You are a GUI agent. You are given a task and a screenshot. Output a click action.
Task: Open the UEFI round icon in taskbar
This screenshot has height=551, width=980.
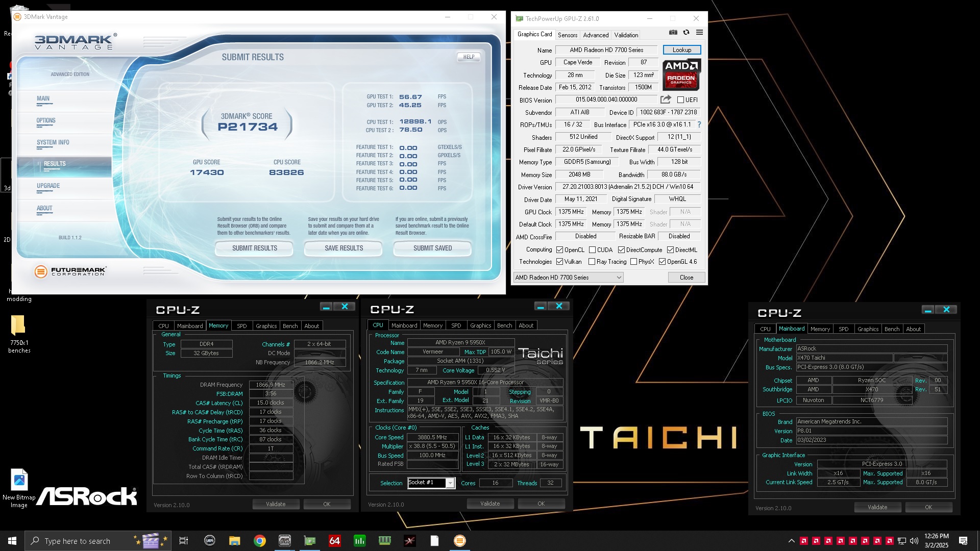(209, 541)
